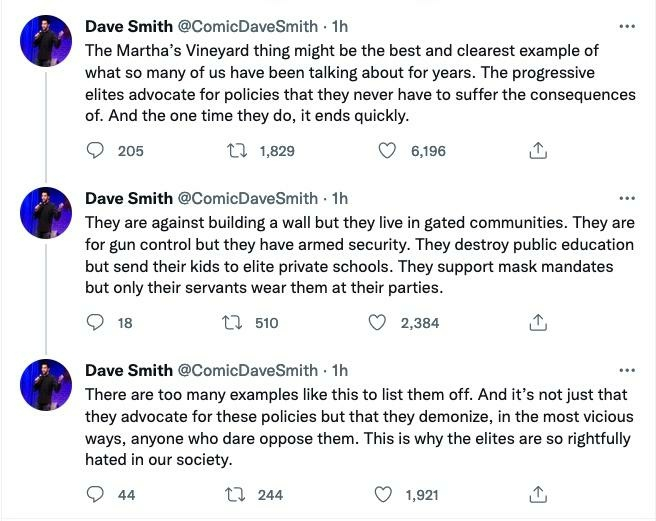The height and width of the screenshot is (521, 656).
Task: Open the third tweet's 1h timestamp
Action: 338,370
